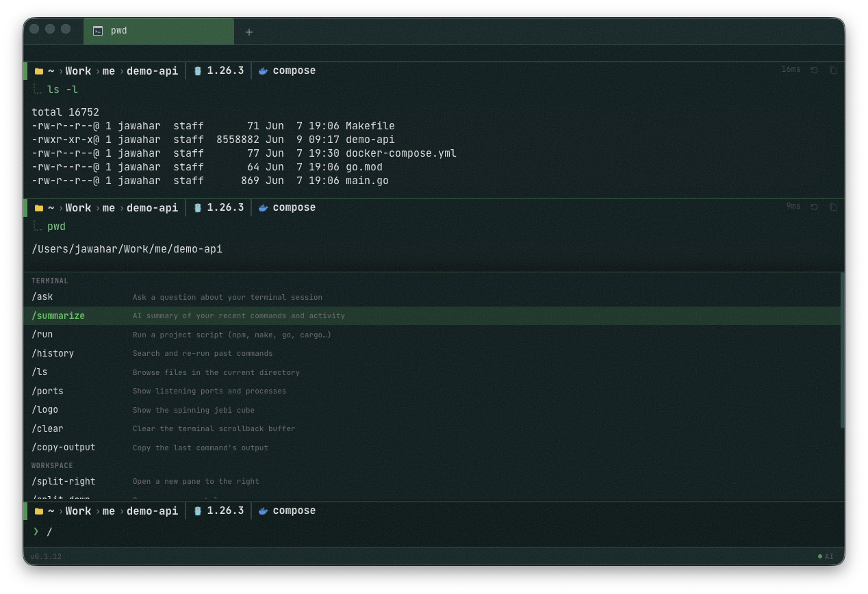The width and height of the screenshot is (868, 594).
Task: Click the 'me' breadcrumb in the pwd block
Action: [109, 207]
